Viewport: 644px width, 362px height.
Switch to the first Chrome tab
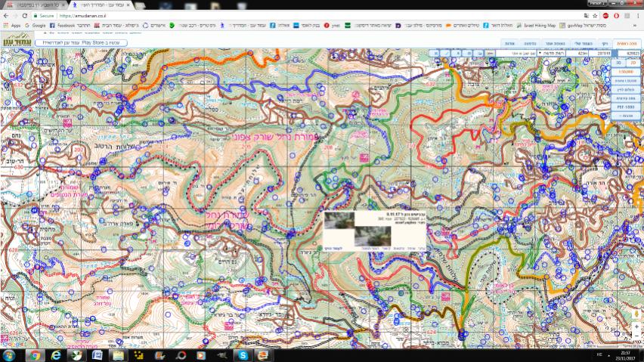point(30,5)
